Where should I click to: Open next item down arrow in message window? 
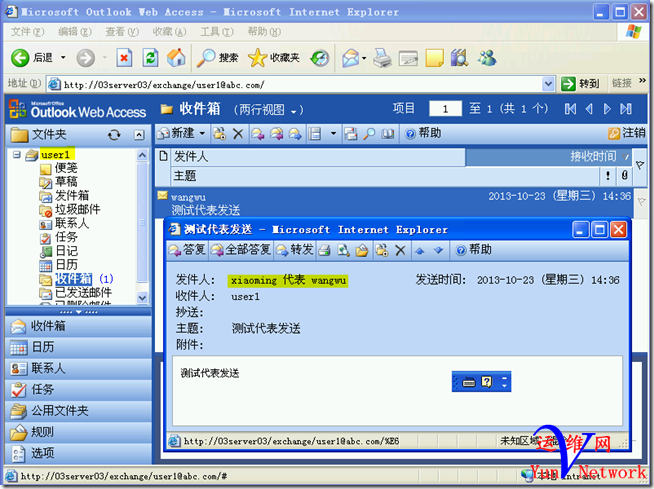click(x=438, y=251)
